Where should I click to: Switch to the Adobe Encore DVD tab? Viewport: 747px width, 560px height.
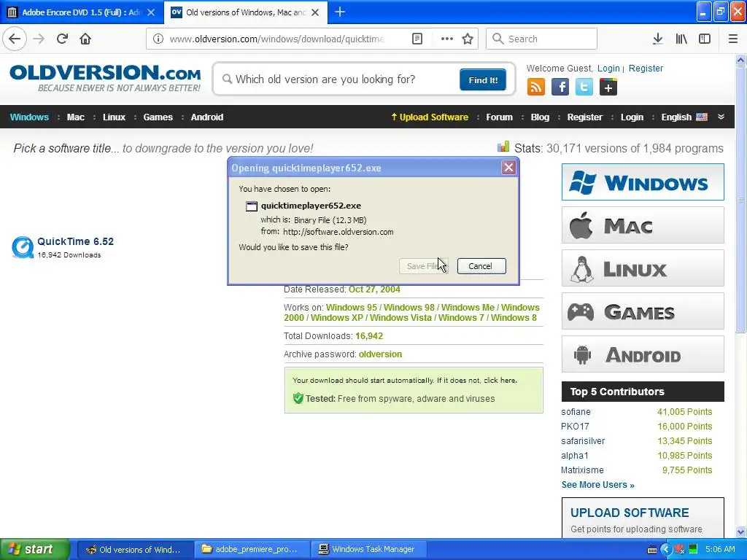pos(81,12)
